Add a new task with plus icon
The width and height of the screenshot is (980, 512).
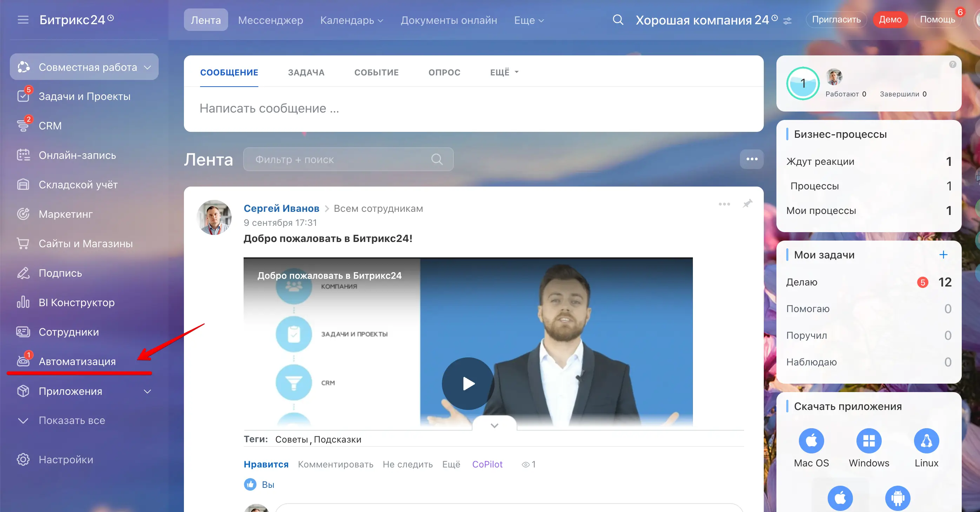[943, 255]
